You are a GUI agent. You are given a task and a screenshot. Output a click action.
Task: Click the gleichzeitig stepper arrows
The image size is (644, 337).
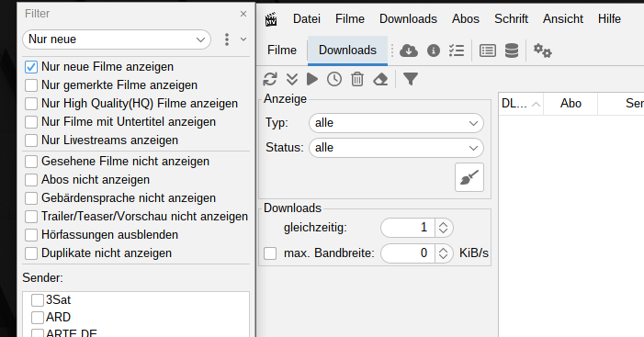click(443, 228)
